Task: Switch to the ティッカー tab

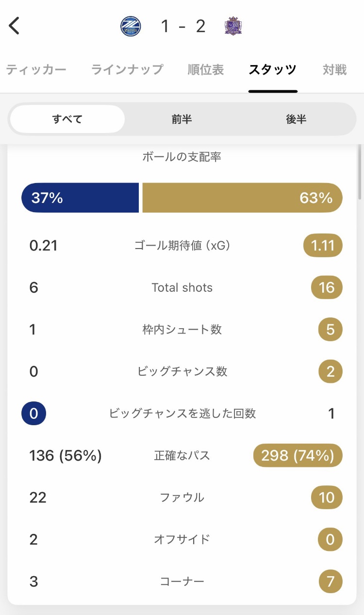Action: [36, 70]
